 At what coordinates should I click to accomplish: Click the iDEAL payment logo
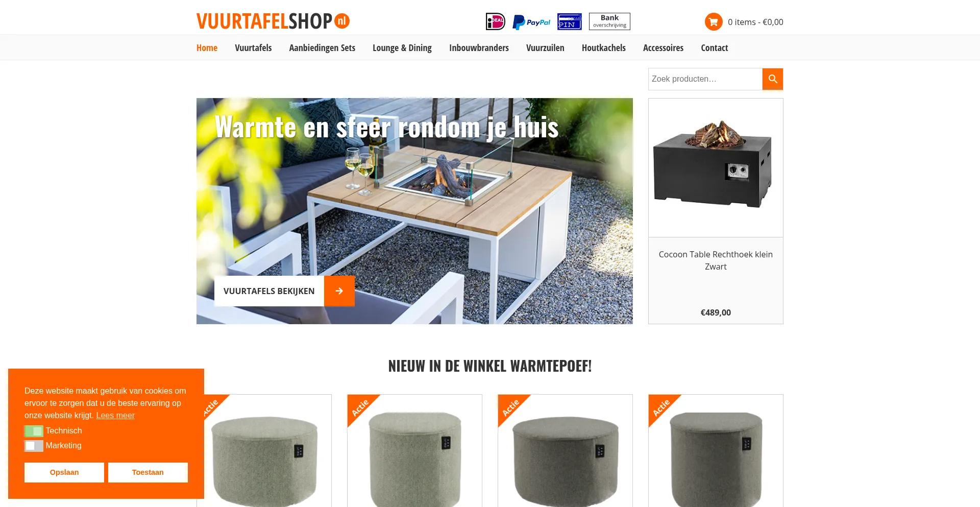pyautogui.click(x=496, y=21)
